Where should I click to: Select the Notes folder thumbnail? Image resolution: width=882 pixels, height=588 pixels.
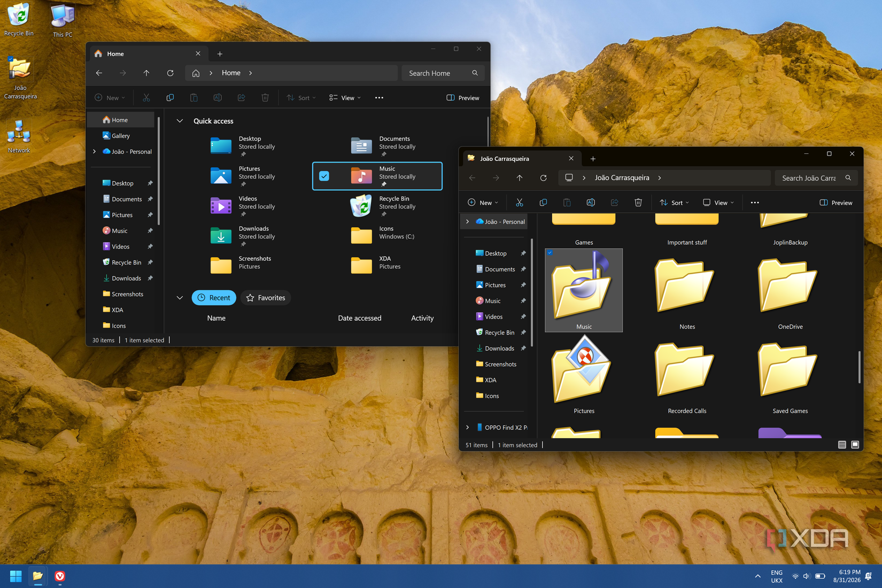click(x=687, y=290)
